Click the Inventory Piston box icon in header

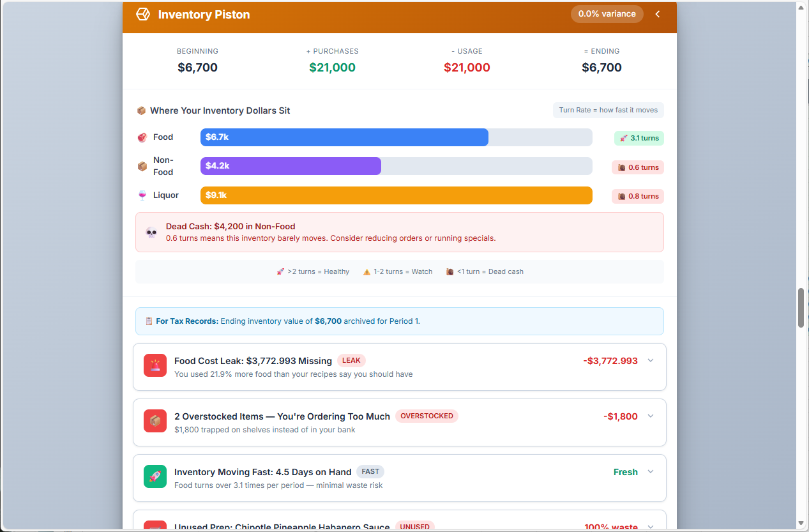(x=142, y=13)
